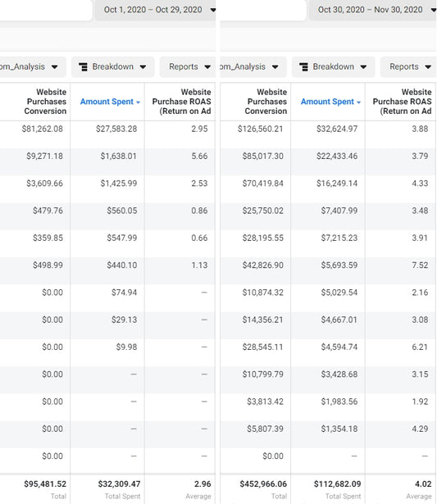Select the $95,481.52 total conversion value
437x504 pixels.
click(x=45, y=484)
